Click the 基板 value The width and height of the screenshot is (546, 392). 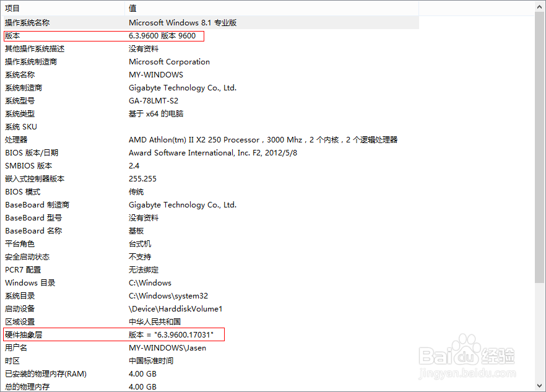(136, 230)
